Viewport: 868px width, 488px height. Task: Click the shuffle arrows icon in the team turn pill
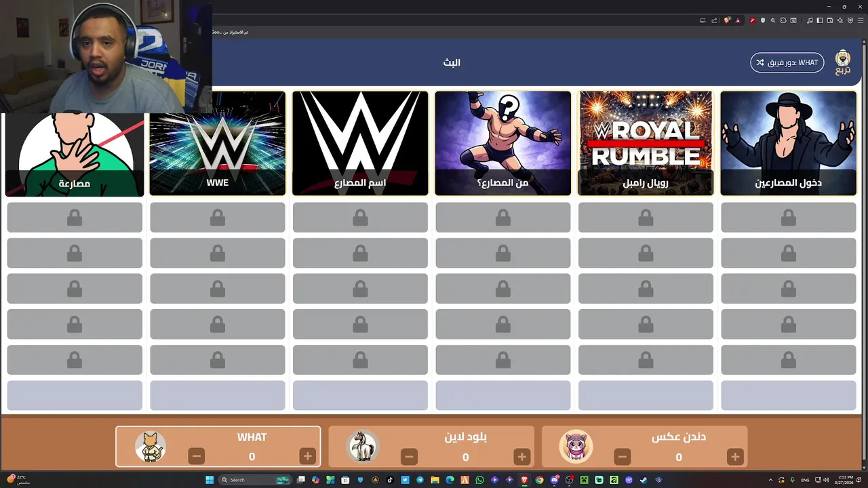[x=760, y=62]
